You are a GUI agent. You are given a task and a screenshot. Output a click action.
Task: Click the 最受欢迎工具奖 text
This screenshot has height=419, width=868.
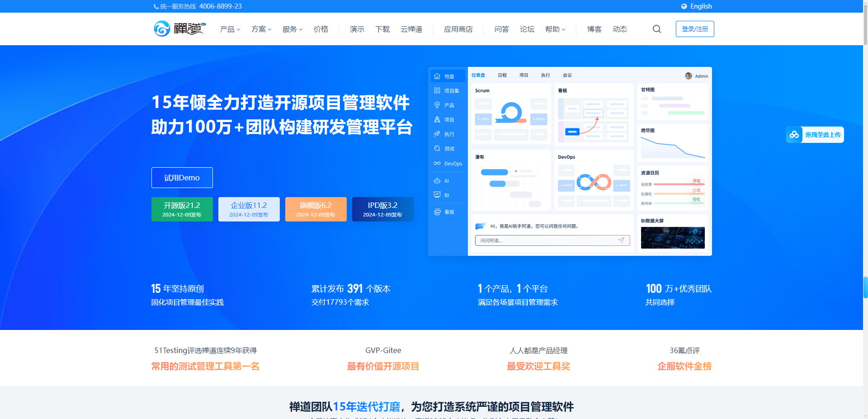click(x=538, y=366)
